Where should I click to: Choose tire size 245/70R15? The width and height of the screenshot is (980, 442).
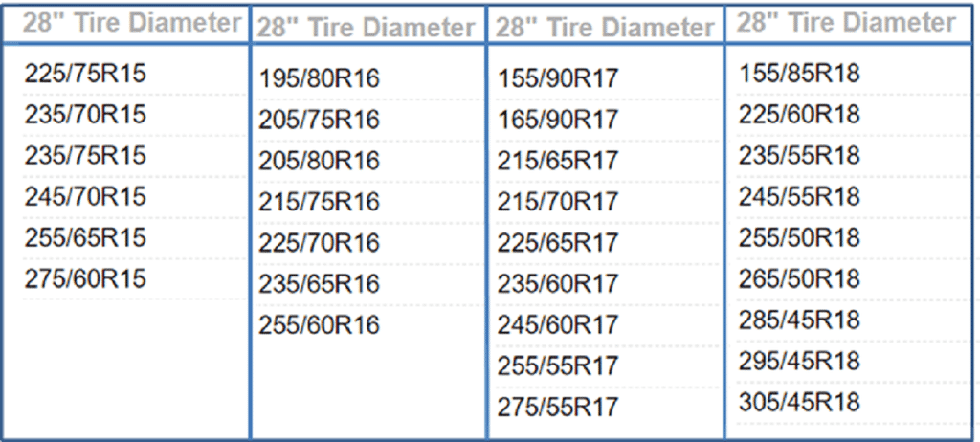click(x=85, y=197)
